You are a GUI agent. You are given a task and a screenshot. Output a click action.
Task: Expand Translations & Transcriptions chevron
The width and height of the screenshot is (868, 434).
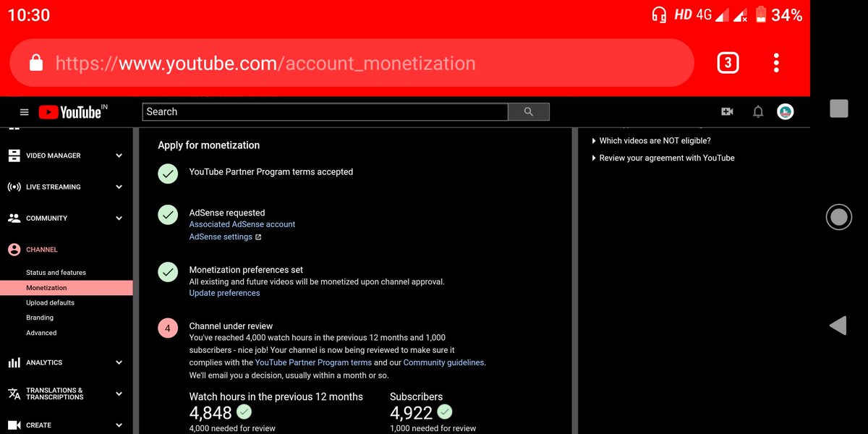pos(119,393)
